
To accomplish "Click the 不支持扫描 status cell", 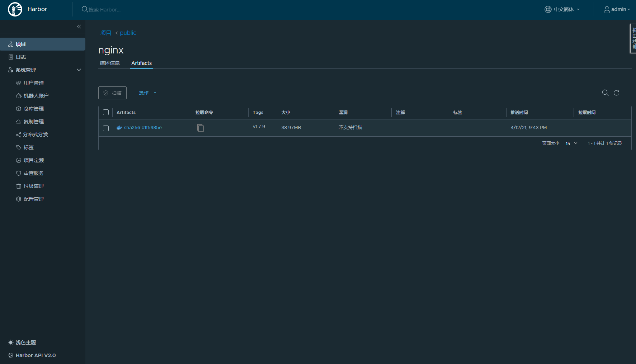I will [x=350, y=127].
